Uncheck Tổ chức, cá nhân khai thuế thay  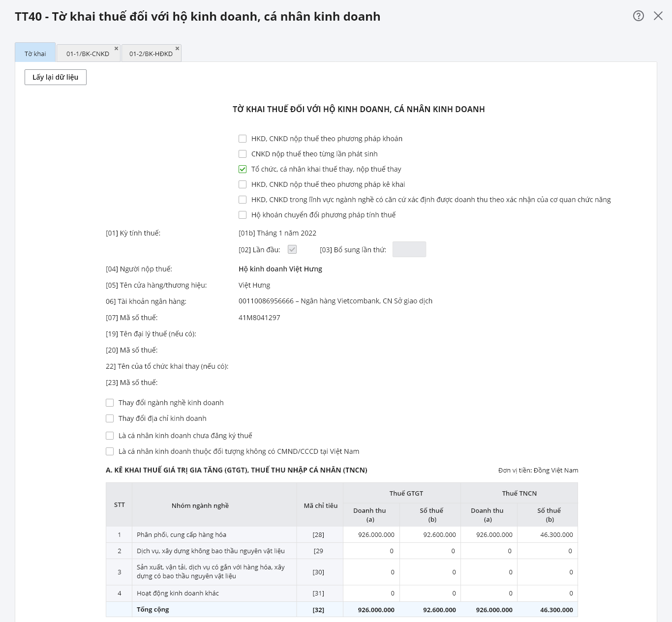tap(243, 169)
